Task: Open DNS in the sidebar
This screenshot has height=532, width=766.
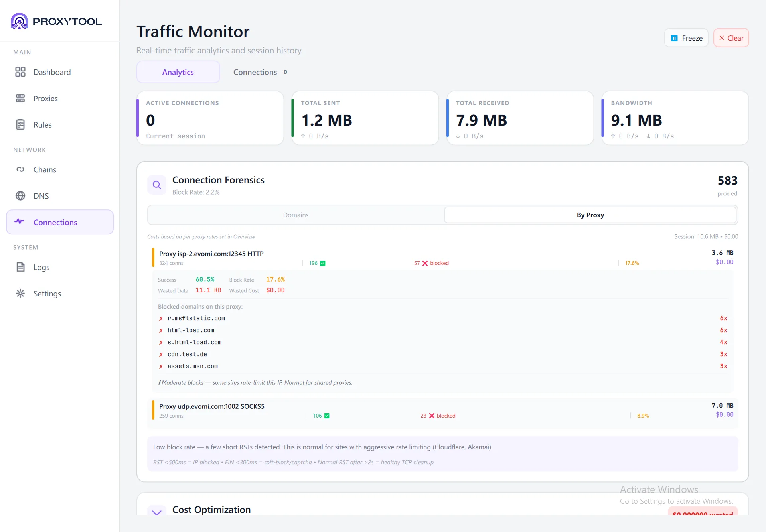Action: (60, 196)
